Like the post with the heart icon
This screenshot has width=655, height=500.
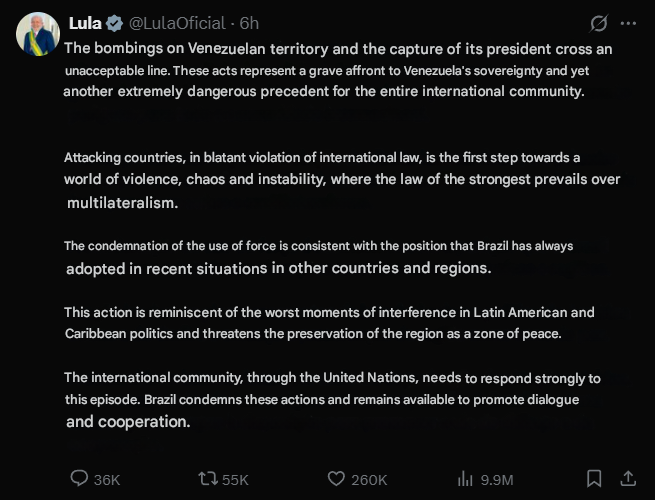(x=337, y=479)
